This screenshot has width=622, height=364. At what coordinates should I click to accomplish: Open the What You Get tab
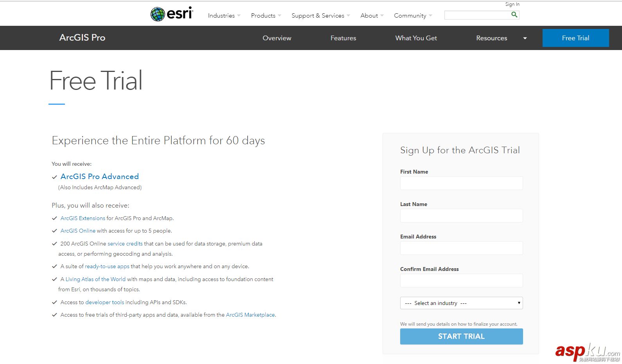[x=416, y=38]
